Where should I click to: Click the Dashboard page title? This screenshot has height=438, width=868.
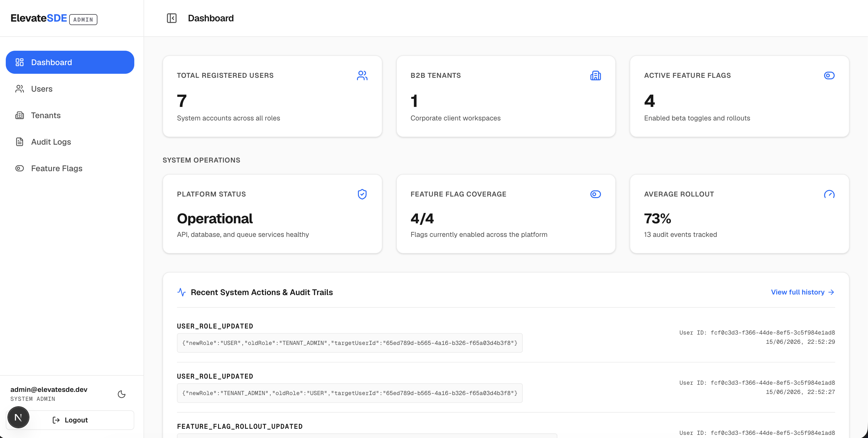pos(211,18)
